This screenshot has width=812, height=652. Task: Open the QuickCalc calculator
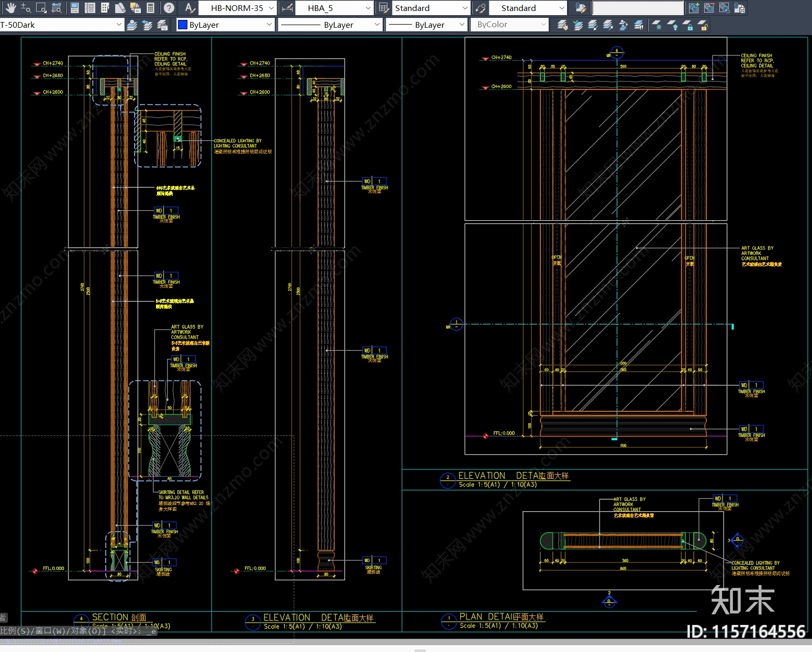(151, 8)
